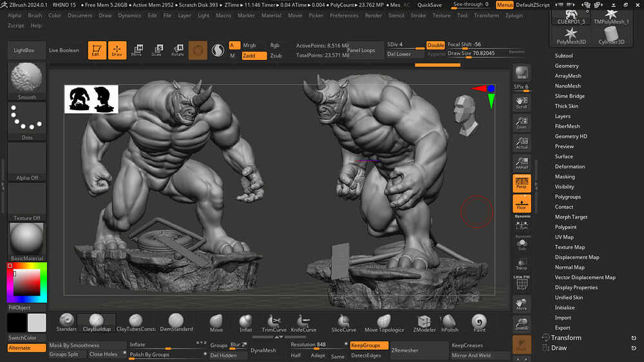Toggle KeepGroups option

[369, 345]
